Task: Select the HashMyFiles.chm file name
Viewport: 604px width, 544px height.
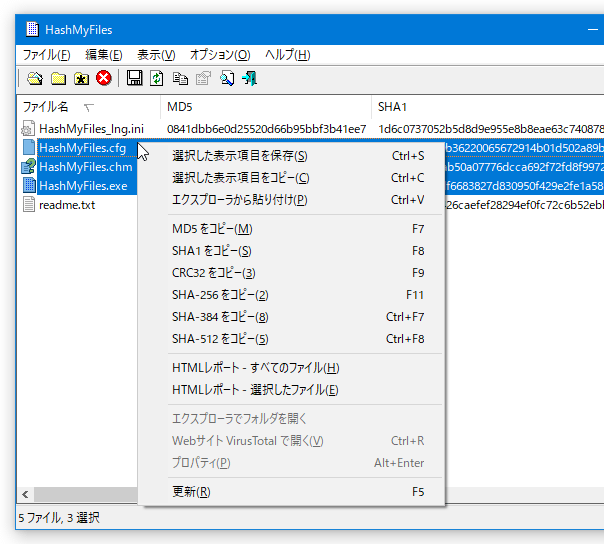Action: pyautogui.click(x=86, y=167)
